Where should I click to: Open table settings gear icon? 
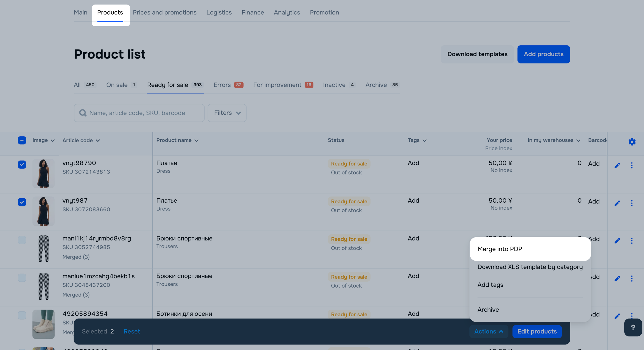coord(632,142)
